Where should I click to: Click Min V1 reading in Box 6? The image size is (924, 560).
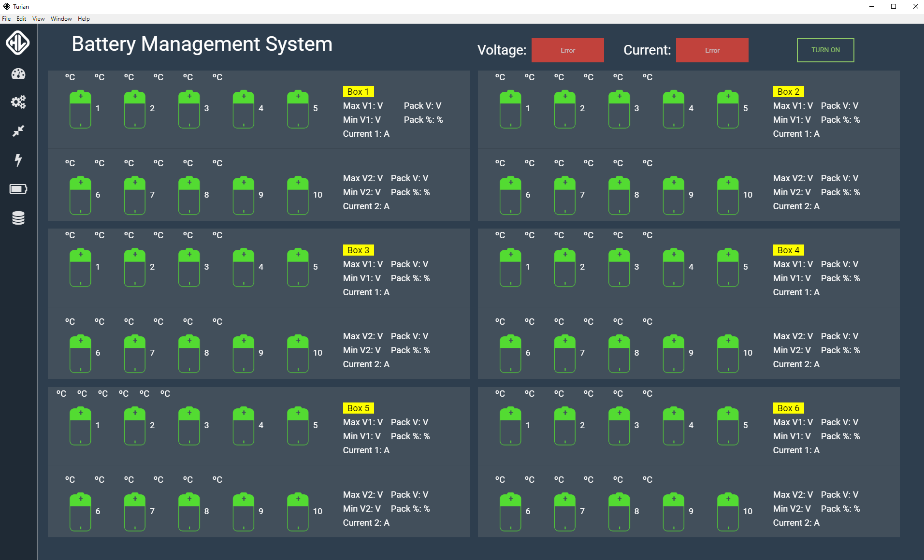[792, 436]
